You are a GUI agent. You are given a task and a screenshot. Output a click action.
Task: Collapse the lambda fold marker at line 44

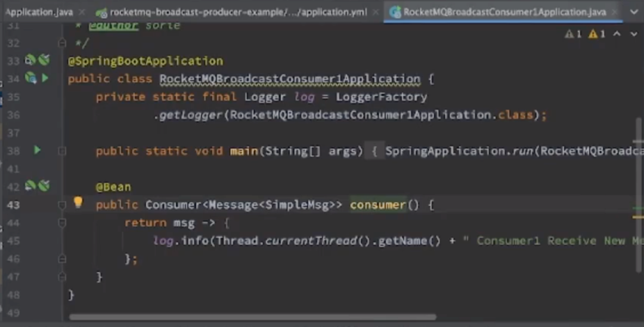[62, 223]
